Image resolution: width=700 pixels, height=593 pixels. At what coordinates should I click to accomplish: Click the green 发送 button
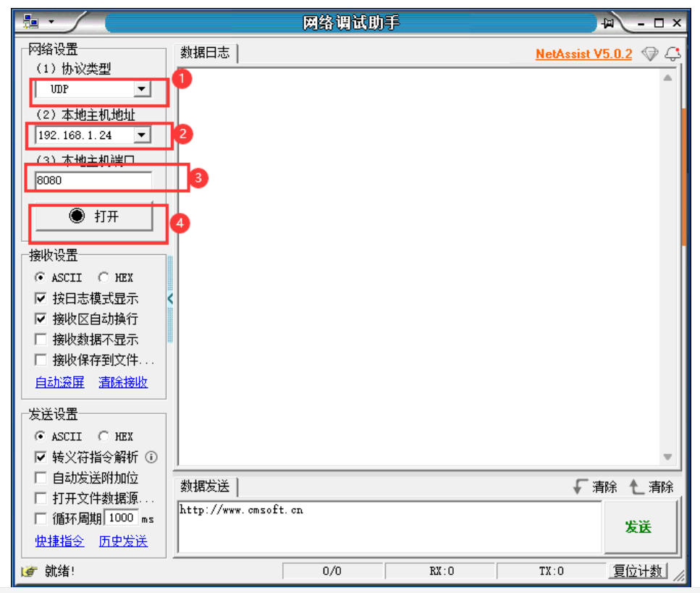(639, 527)
